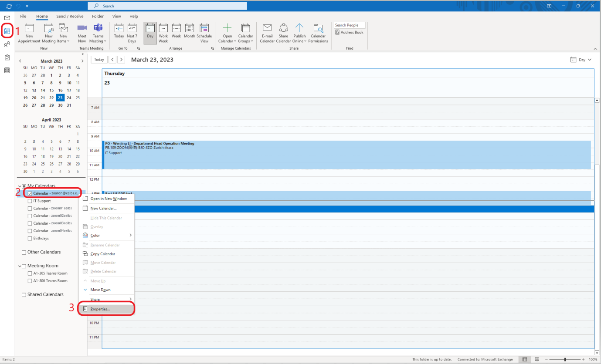Click the Mail icon in left sidebar
Viewport: 601px width, 364px height.
7,18
